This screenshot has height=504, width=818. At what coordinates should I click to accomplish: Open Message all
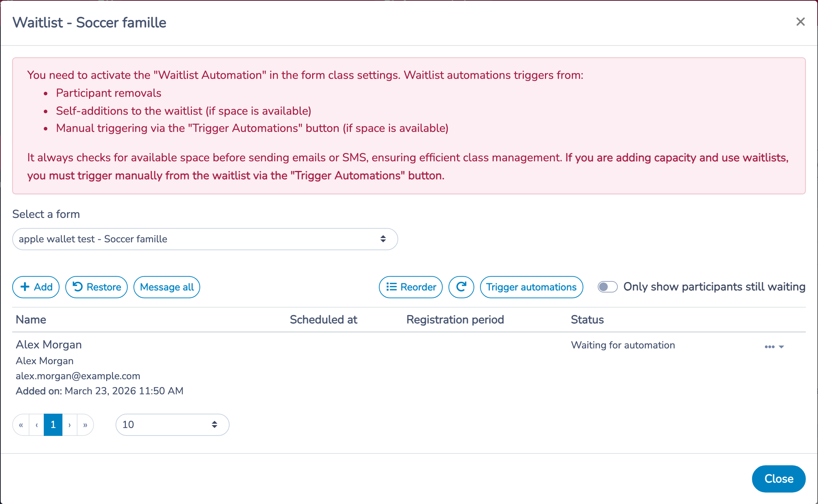[x=167, y=287]
